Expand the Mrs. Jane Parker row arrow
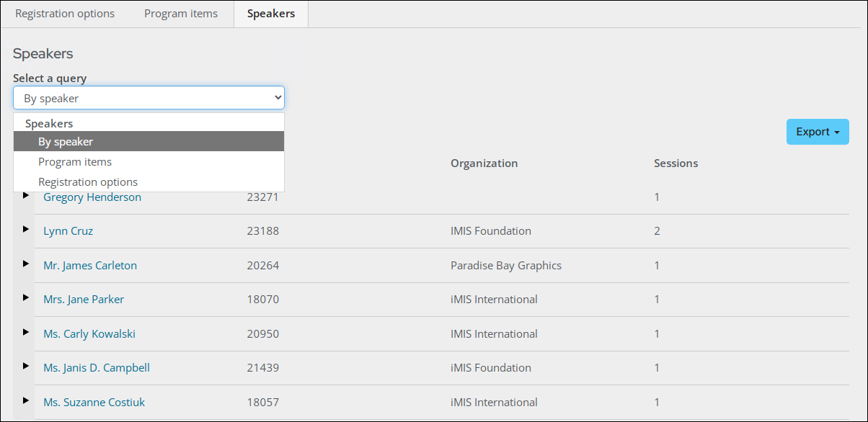Viewport: 868px width, 422px height. tap(26, 297)
